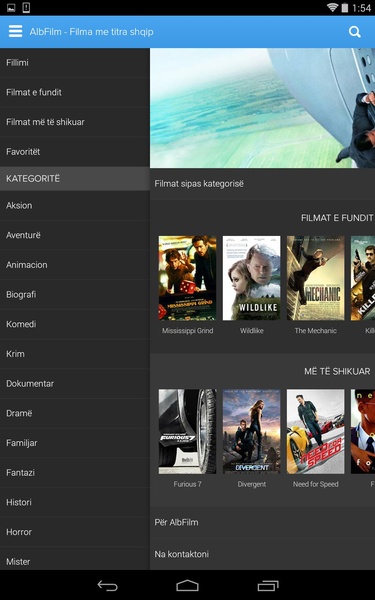Choose the Aksion category
Viewport: 375px width, 600px height.
pos(75,205)
